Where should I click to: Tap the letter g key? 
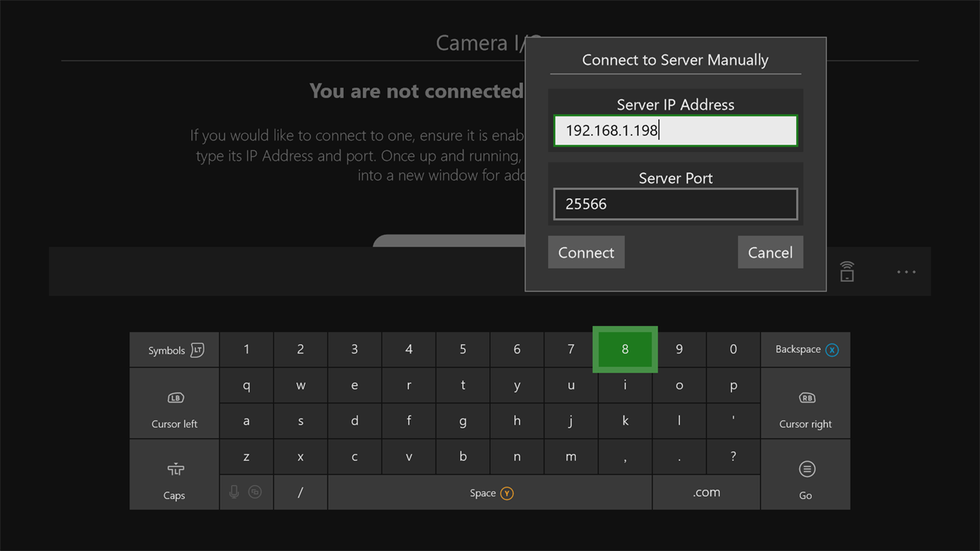tap(462, 421)
